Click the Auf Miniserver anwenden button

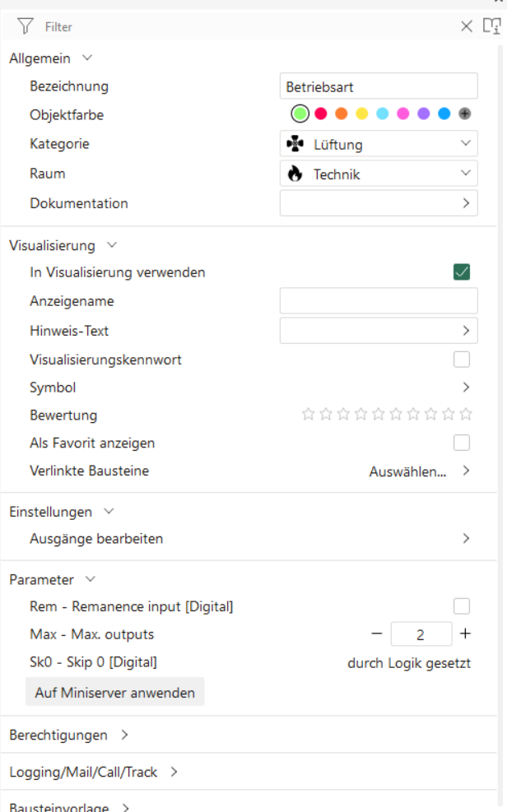click(x=114, y=691)
